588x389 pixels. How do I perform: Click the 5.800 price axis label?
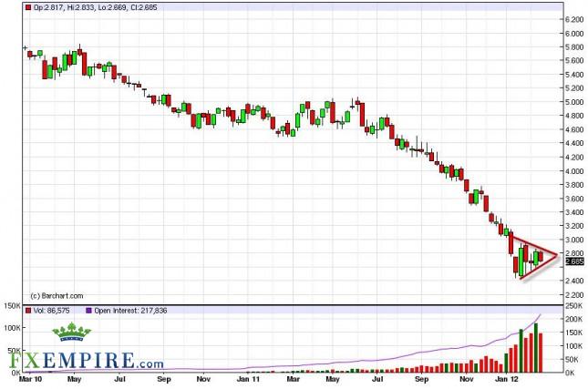point(574,47)
